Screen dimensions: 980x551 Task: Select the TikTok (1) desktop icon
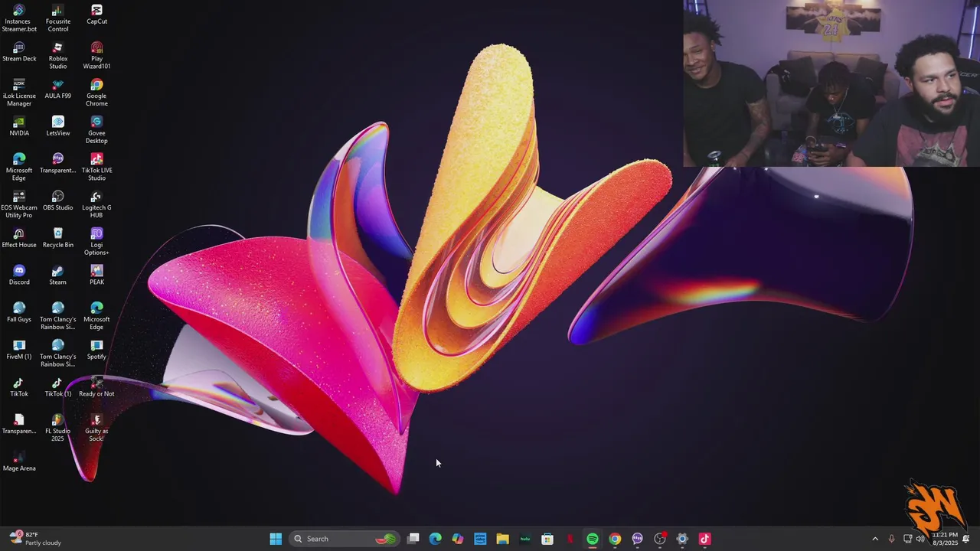coord(58,387)
